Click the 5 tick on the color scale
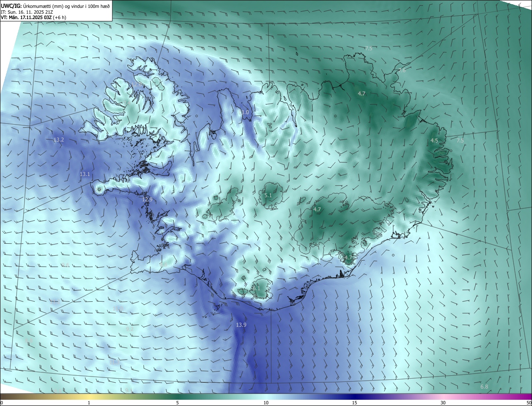This screenshot has width=532, height=406. click(177, 403)
